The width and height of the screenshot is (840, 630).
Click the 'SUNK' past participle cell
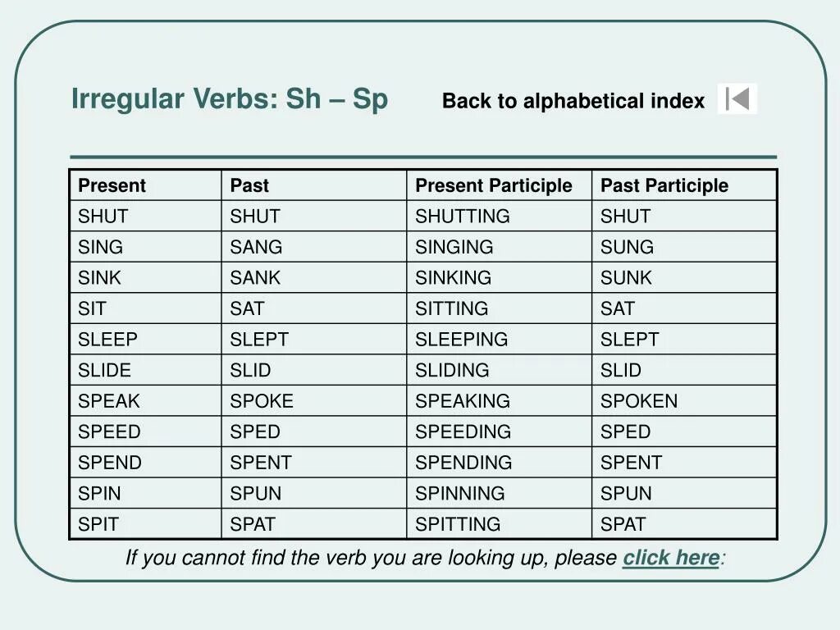626,278
